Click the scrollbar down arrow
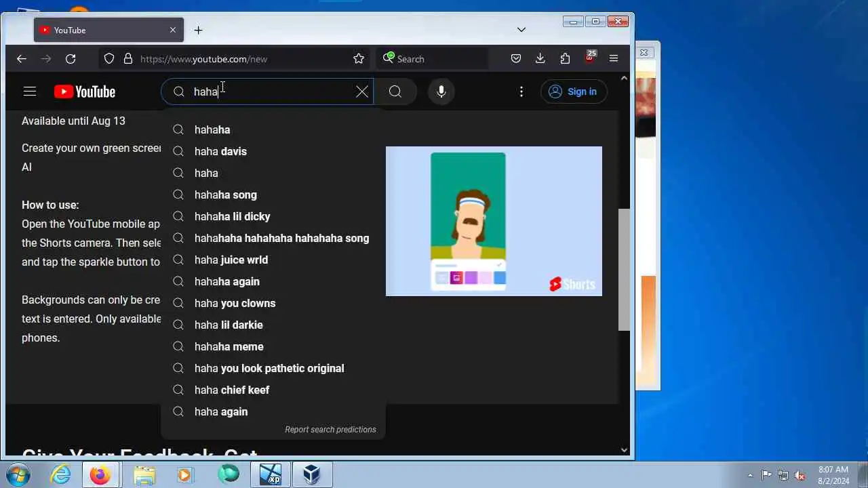The image size is (868, 488). 624,449
